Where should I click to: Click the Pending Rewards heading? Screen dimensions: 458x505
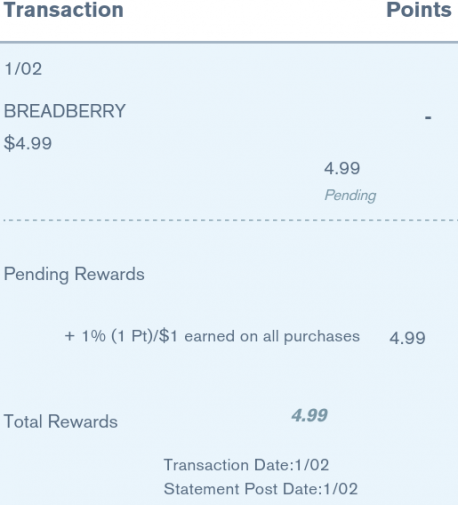point(74,274)
